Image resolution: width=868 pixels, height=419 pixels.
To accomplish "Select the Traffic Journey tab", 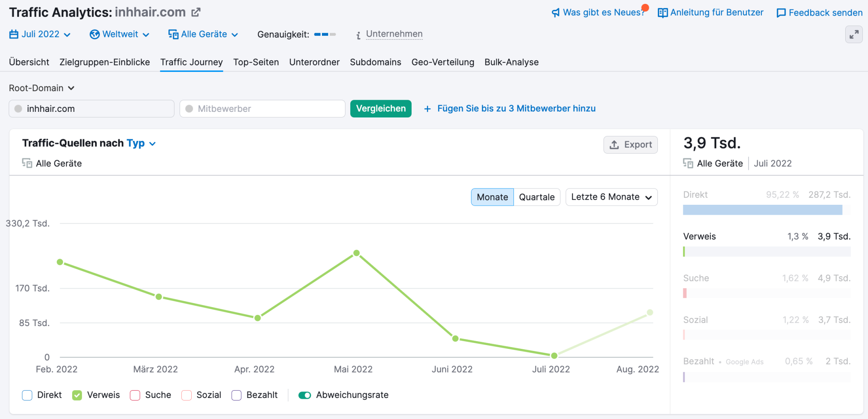I will [192, 62].
